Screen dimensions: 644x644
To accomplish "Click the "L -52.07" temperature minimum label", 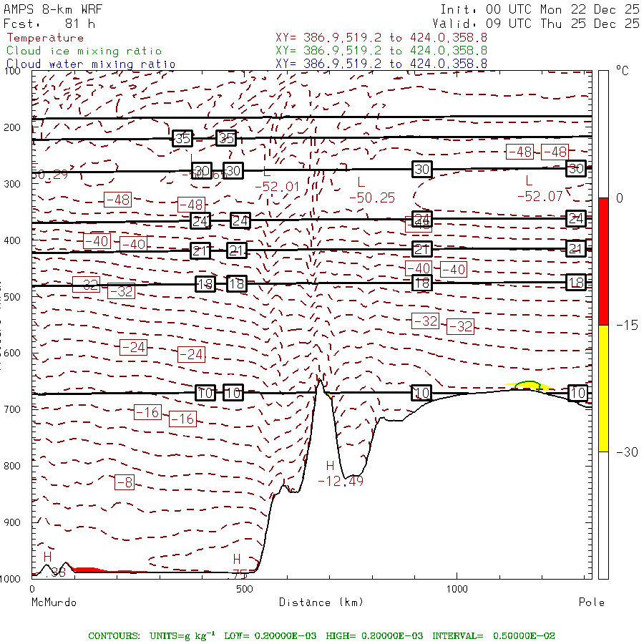I will pos(540,190).
